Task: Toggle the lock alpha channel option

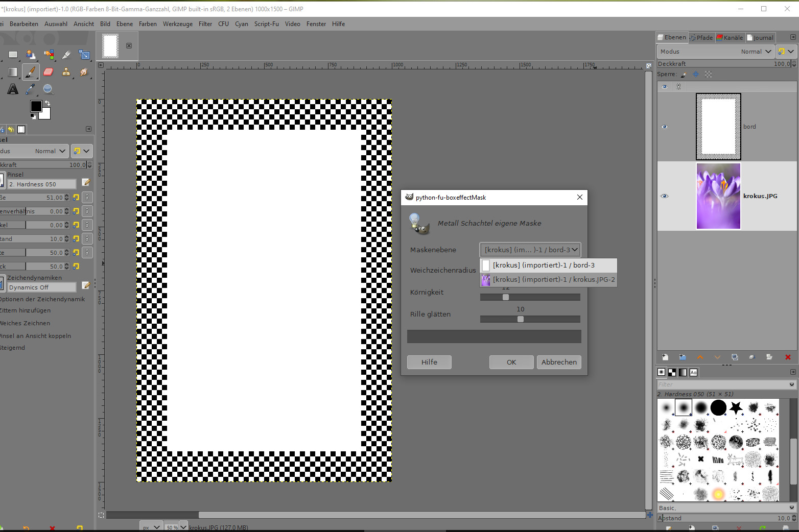Action: pyautogui.click(x=708, y=75)
